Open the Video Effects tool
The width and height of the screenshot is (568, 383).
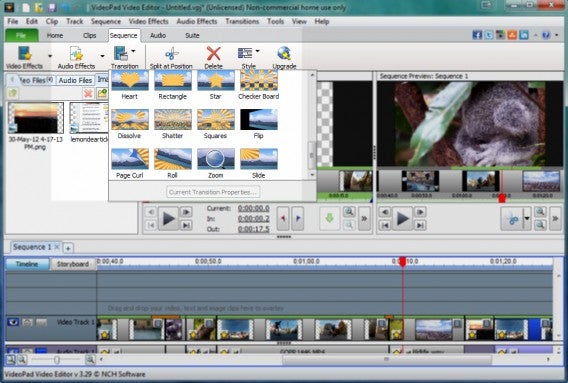(25, 57)
